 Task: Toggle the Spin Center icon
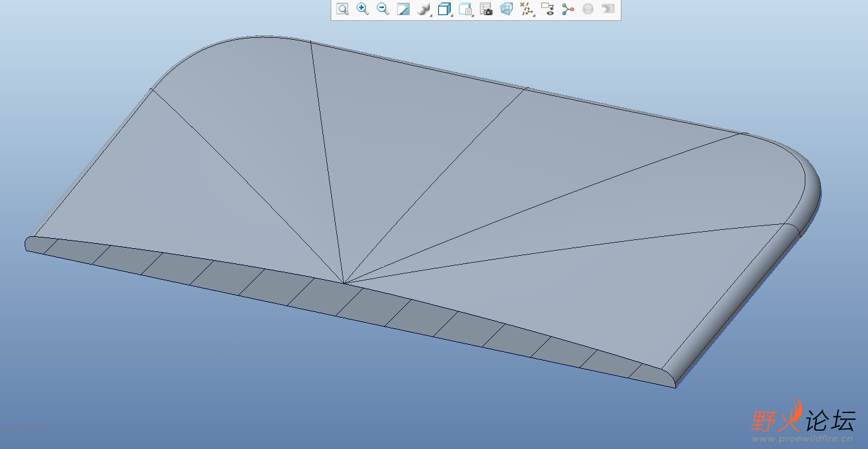tap(568, 9)
